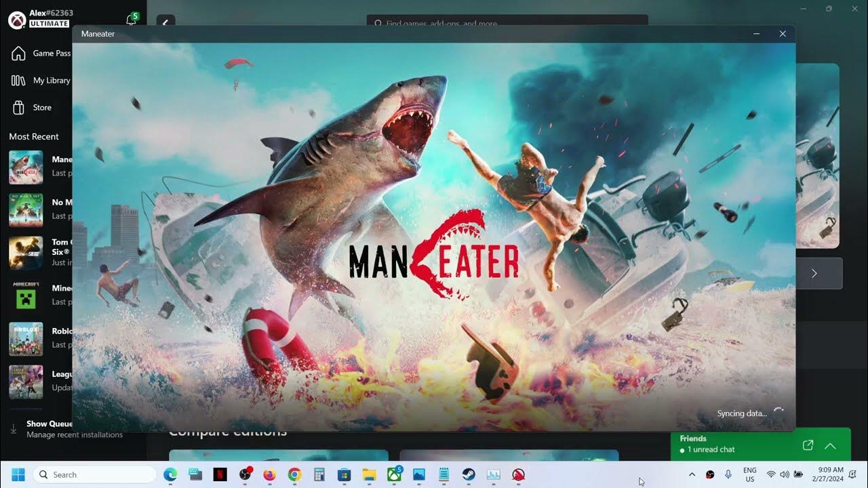Open Calculator from the taskbar
868x488 pixels.
(319, 474)
